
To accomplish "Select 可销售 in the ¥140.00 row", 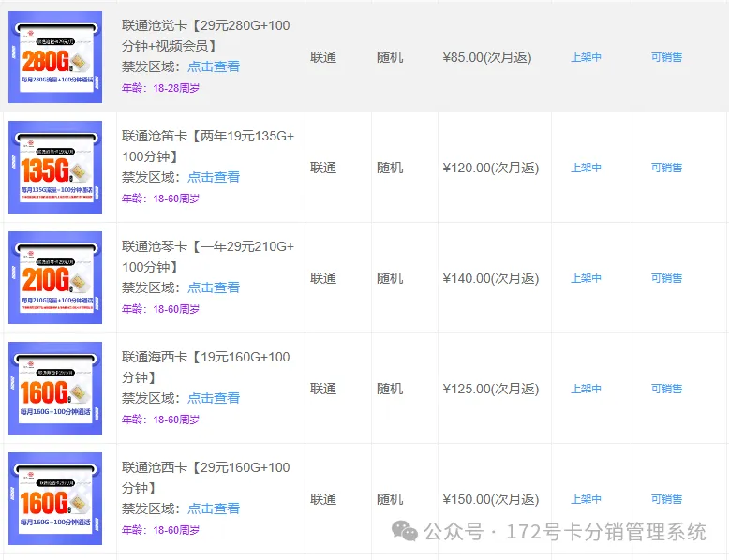I will coord(666,278).
